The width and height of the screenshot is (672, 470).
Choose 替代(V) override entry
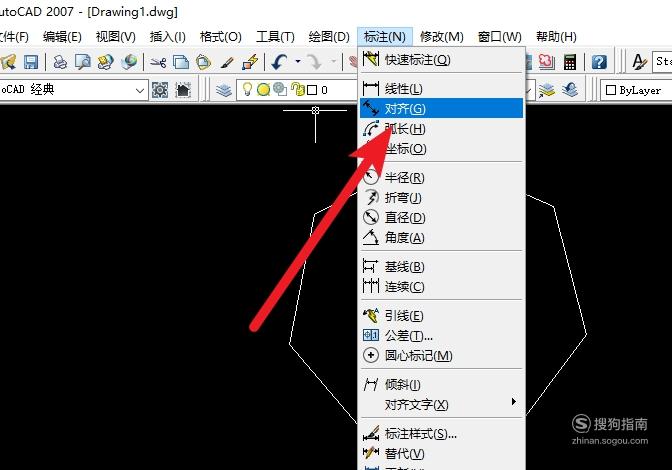coord(441,453)
